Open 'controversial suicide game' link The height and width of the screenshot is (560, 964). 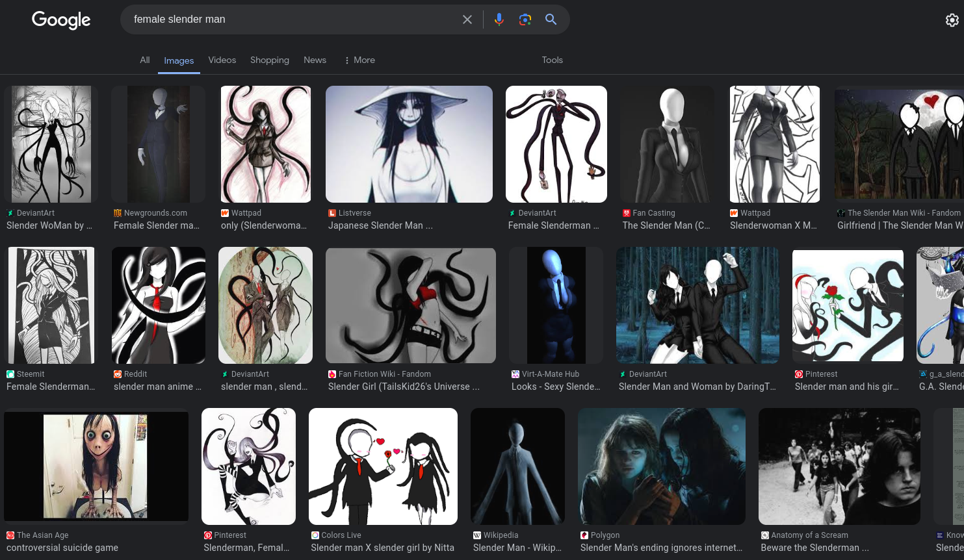coord(62,548)
